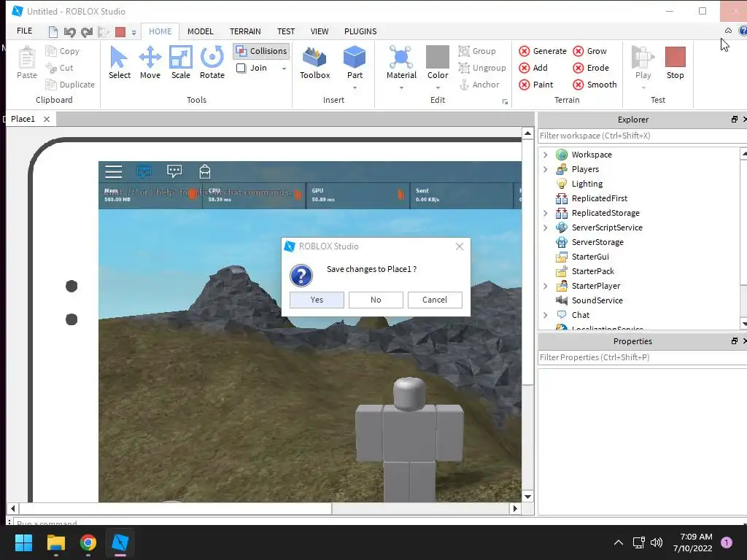Click Cancel in save dialog
The width and height of the screenshot is (747, 560).
[x=435, y=300]
